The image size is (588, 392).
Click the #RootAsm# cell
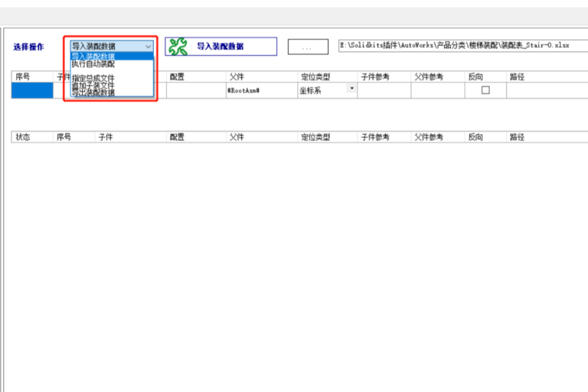coord(262,90)
